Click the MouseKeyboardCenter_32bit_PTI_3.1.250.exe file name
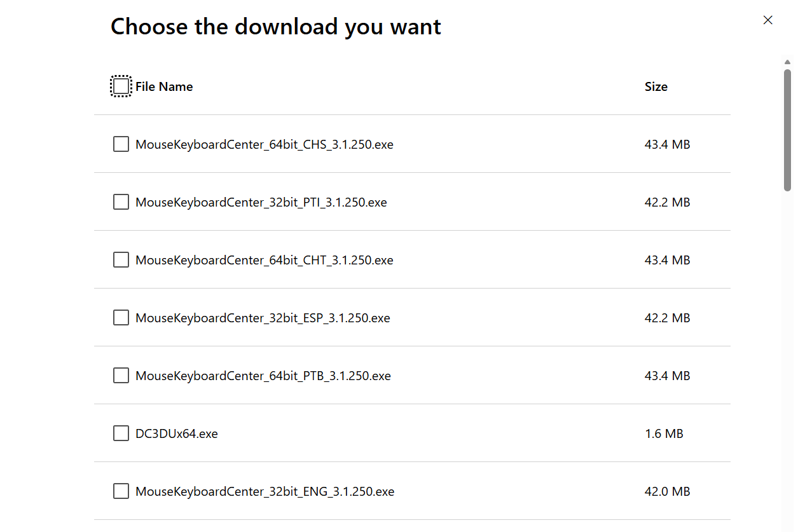 [261, 202]
